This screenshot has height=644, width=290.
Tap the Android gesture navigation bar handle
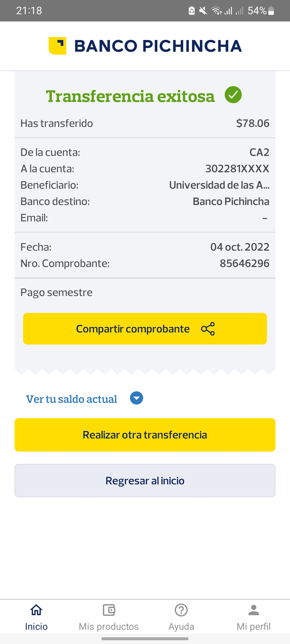(145, 639)
